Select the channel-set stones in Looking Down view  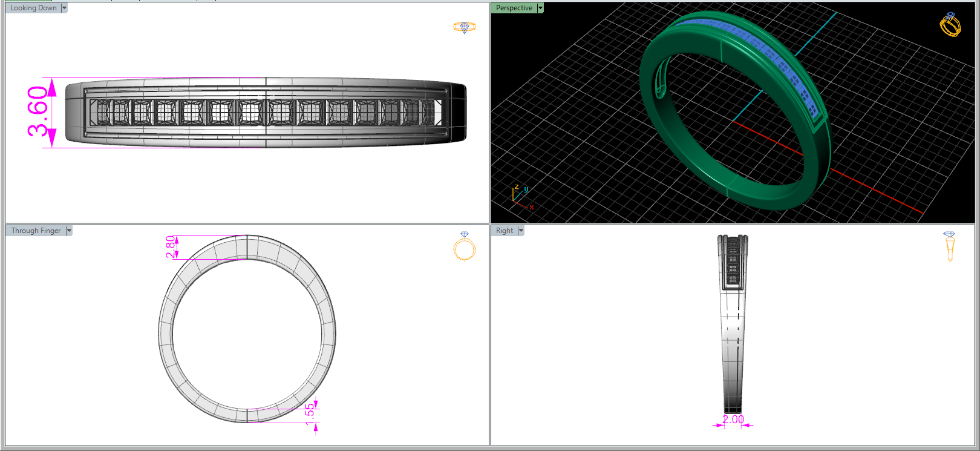click(x=266, y=113)
